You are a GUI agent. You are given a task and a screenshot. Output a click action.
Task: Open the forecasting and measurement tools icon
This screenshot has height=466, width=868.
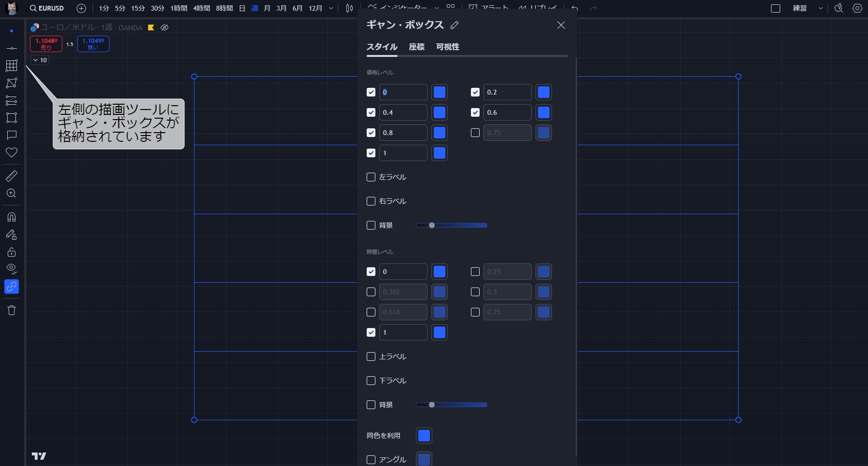tap(12, 100)
